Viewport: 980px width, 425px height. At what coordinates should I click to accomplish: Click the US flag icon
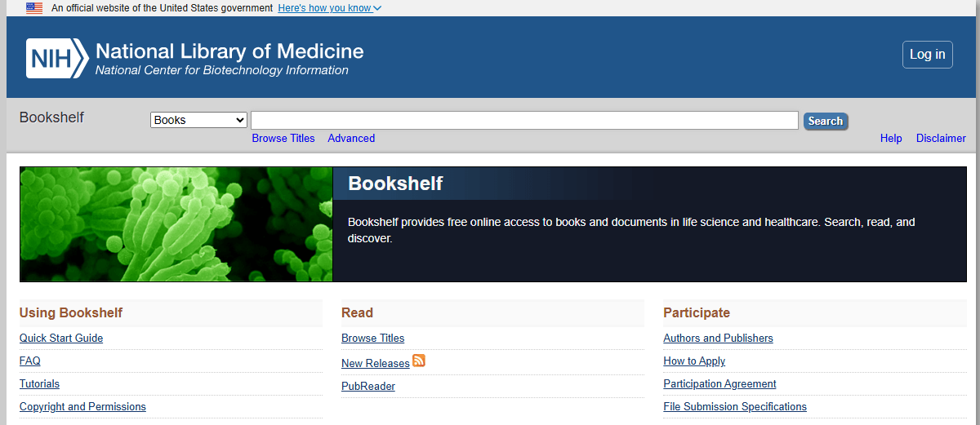[x=34, y=8]
